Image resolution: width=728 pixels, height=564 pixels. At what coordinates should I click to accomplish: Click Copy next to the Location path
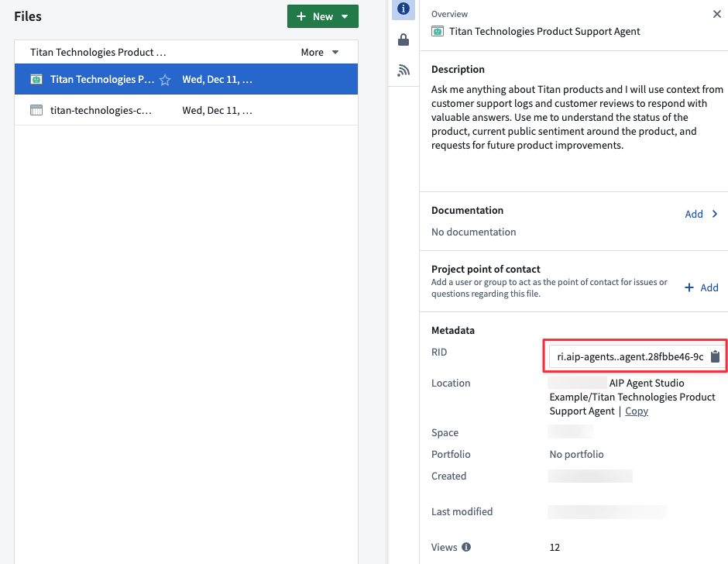point(637,411)
